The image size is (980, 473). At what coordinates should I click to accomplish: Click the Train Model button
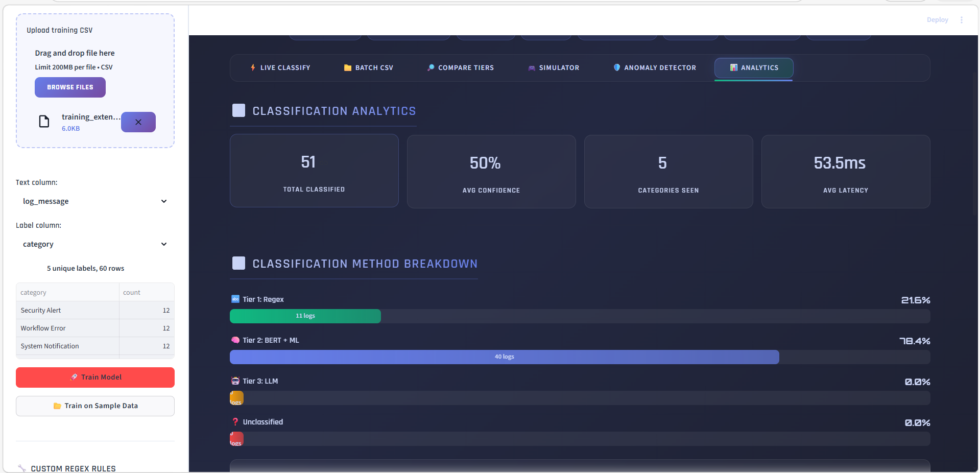95,377
